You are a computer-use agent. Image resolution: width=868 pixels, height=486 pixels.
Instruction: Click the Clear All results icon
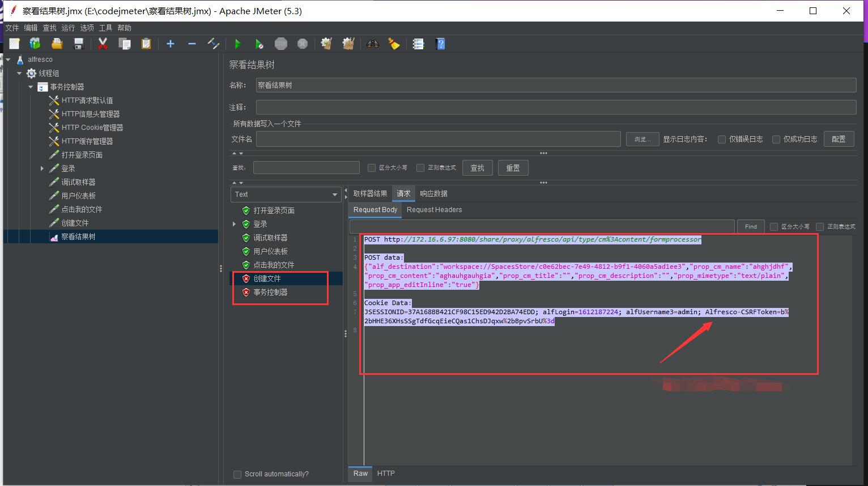(348, 44)
